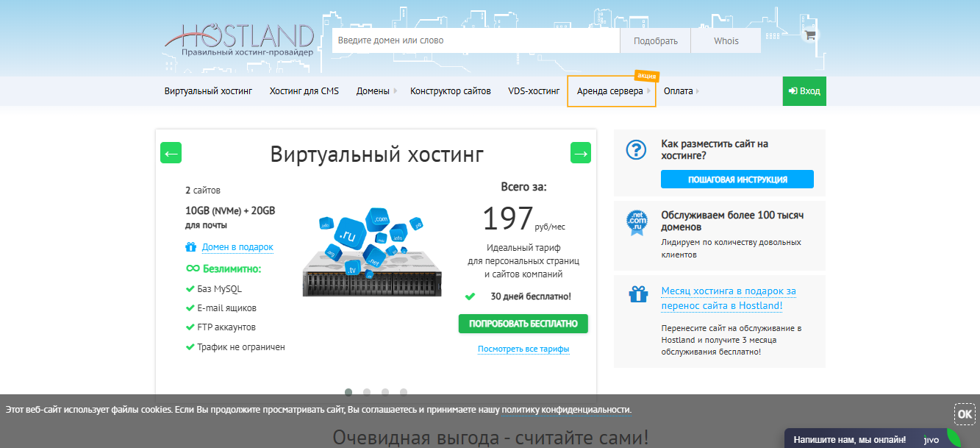
Task: Expand the Аренда сервера menu arrow
Action: click(649, 91)
